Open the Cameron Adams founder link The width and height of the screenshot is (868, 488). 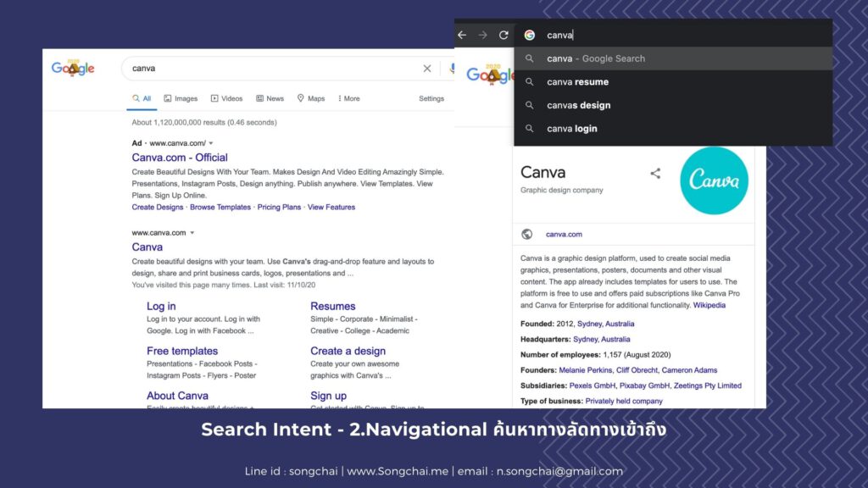689,370
